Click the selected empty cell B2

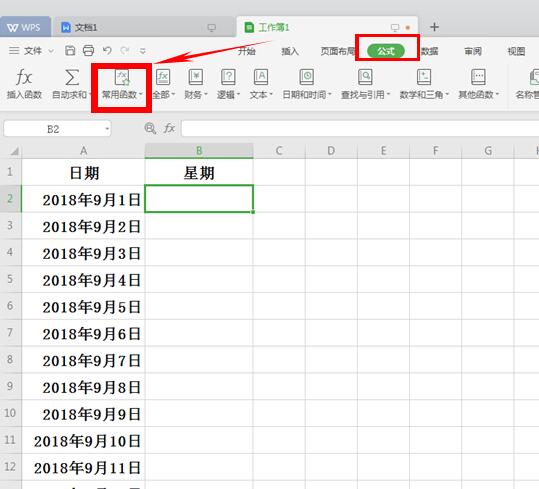pos(199,199)
